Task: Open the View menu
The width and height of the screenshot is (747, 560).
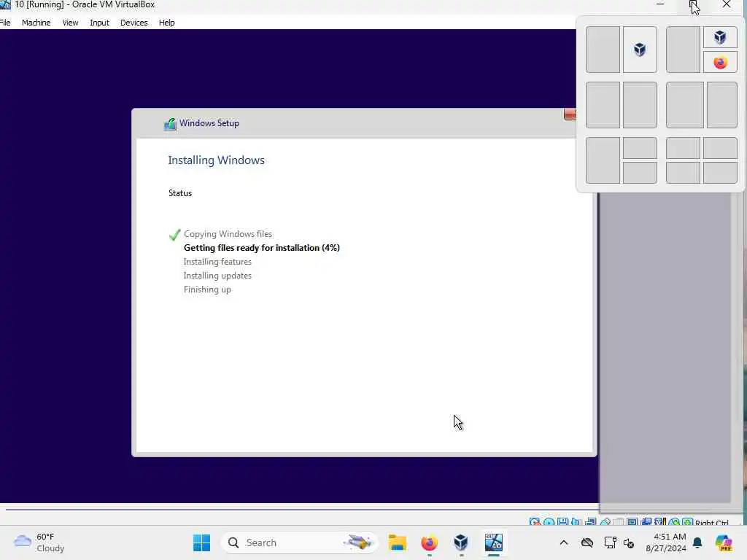Action: point(70,23)
